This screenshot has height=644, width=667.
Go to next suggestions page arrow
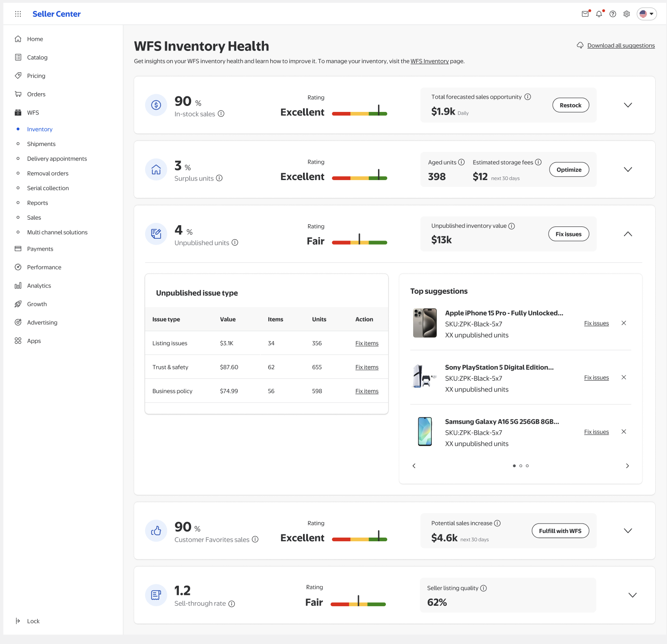[627, 466]
